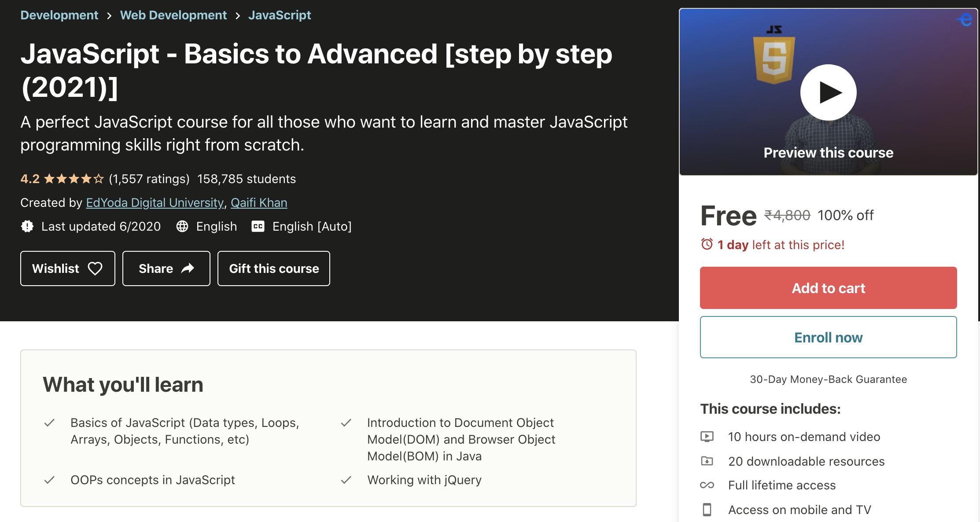The width and height of the screenshot is (980, 522).
Task: Visit Qaifi Khan instructor profile
Action: click(x=259, y=202)
